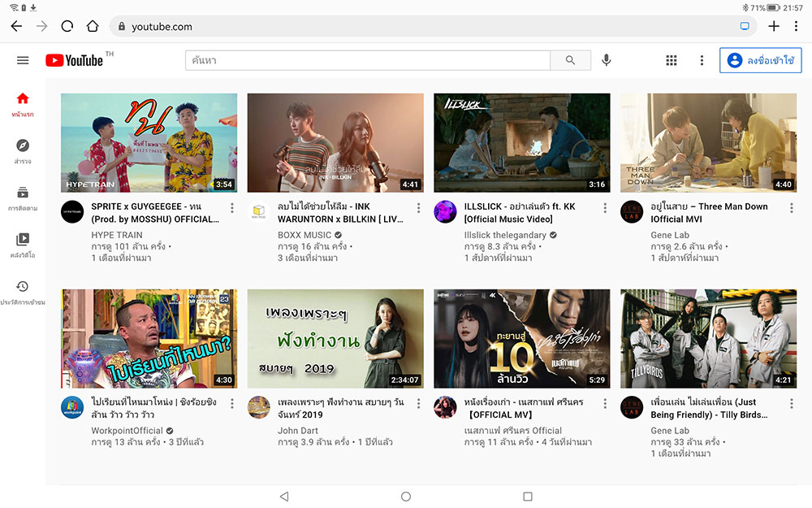Go to the browser home page icon

(x=93, y=26)
